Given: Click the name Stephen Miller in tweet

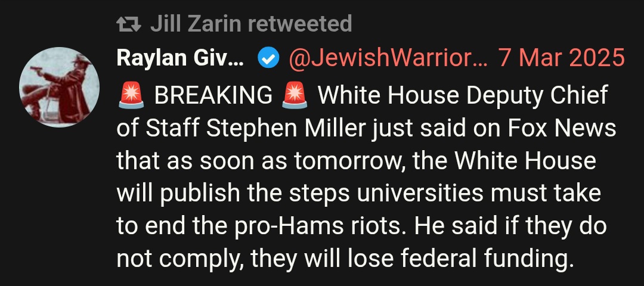Looking at the screenshot, I should (x=286, y=129).
